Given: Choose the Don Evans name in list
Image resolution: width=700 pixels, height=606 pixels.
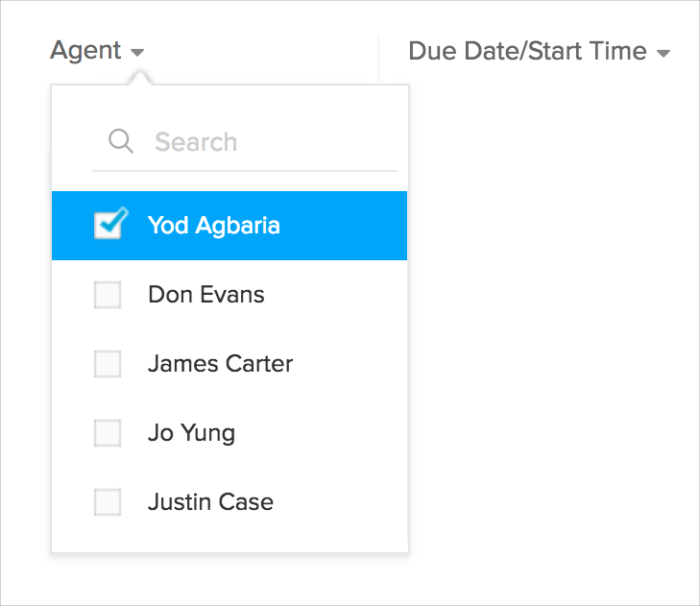Looking at the screenshot, I should (x=205, y=295).
